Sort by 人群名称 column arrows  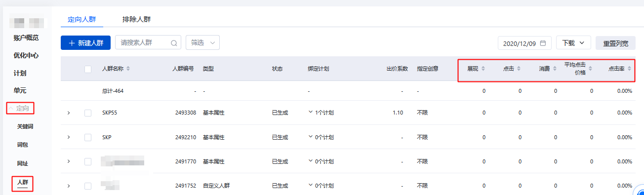click(128, 69)
